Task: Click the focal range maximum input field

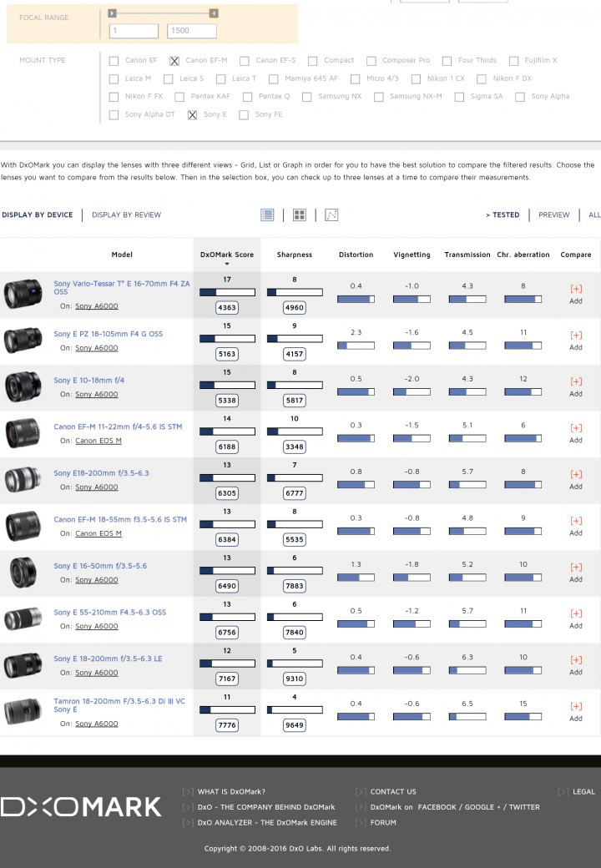Action: click(191, 31)
